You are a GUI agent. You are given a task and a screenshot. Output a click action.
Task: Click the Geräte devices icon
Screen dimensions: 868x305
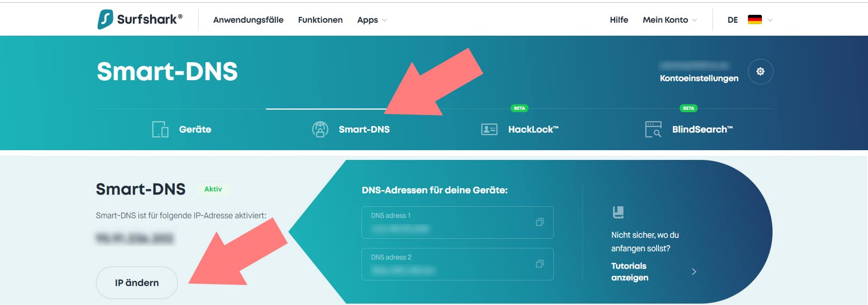[x=160, y=129]
